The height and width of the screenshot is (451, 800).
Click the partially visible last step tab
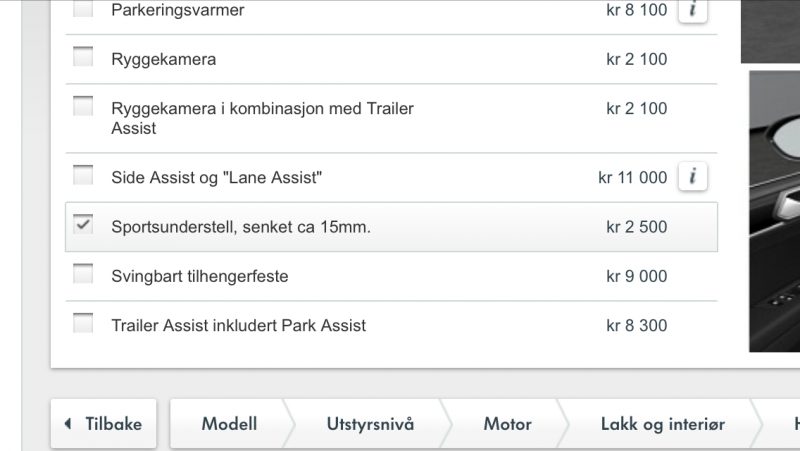point(790,424)
